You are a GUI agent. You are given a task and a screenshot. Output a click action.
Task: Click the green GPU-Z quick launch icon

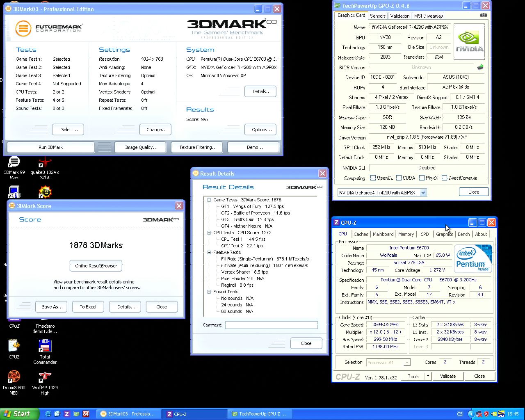click(x=76, y=414)
